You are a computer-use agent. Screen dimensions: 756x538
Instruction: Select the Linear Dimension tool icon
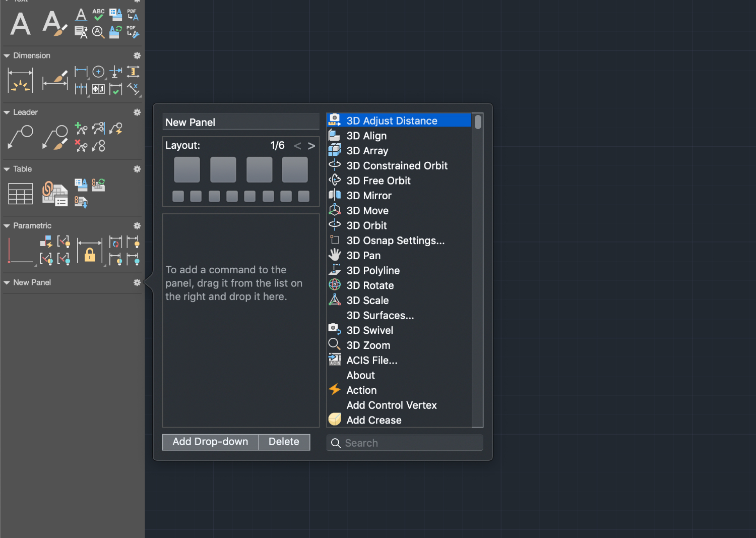pyautogui.click(x=21, y=81)
